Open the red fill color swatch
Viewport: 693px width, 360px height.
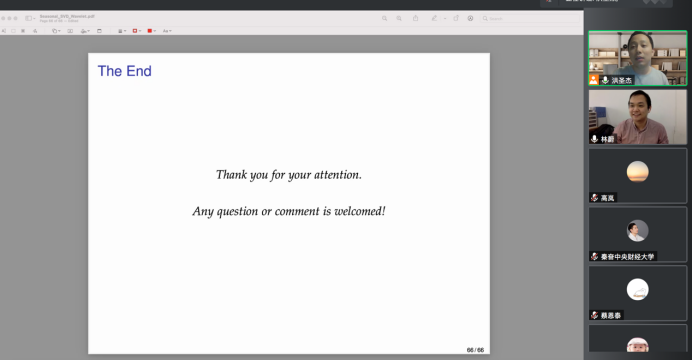click(x=151, y=31)
